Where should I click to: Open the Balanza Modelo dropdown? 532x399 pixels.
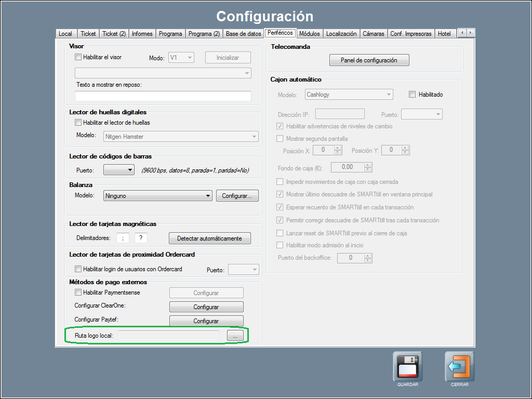point(158,196)
